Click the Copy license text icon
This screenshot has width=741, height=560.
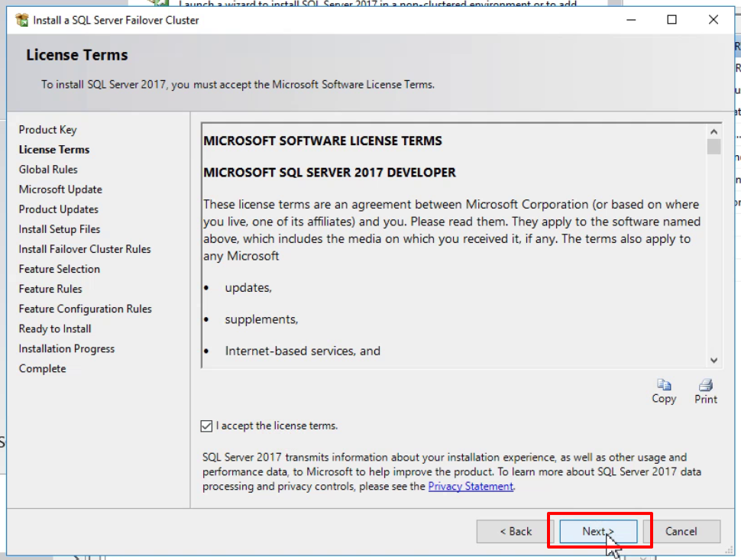click(x=664, y=391)
